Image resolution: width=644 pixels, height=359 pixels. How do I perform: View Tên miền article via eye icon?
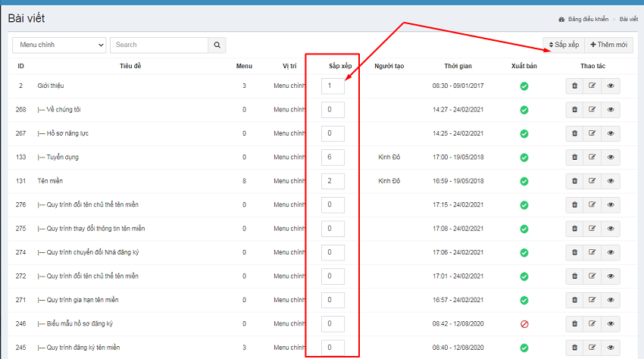611,181
